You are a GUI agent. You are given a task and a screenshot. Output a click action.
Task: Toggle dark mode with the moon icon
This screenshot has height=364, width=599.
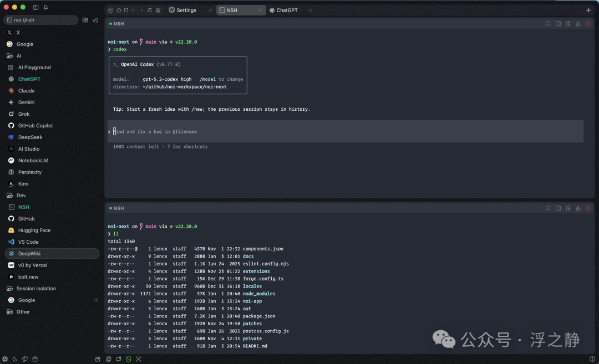coord(15,359)
